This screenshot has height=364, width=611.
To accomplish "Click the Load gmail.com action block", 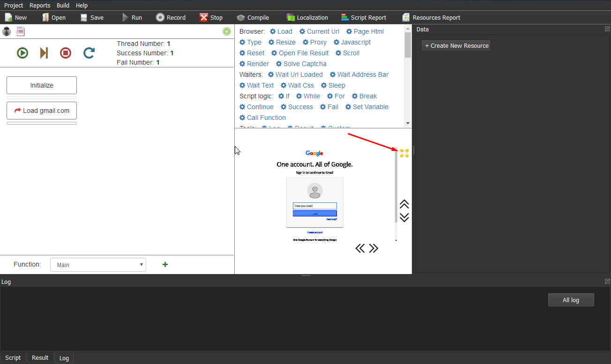I will click(41, 111).
